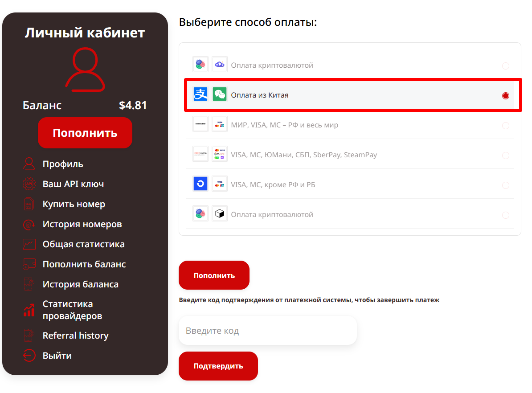Image resolution: width=532 pixels, height=393 pixels.
Task: Click the red chart icon beside Общая статистика
Action: [29, 244]
